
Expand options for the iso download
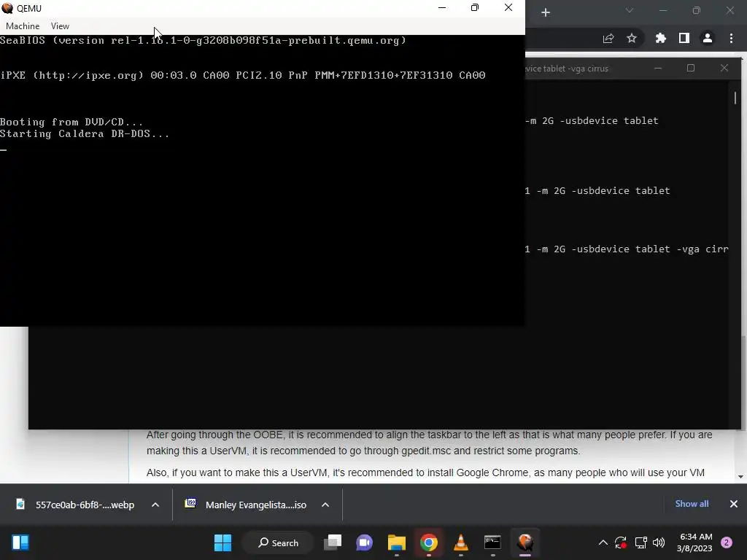pos(325,505)
